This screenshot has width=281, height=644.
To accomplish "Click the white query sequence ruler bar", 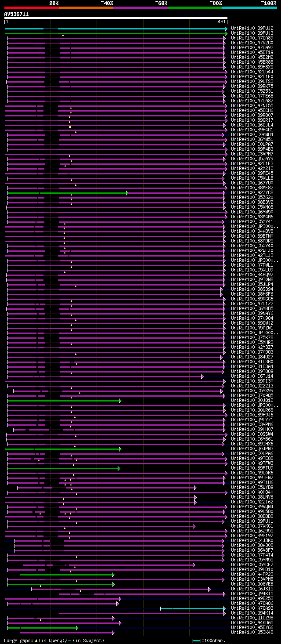I will click(x=116, y=18).
